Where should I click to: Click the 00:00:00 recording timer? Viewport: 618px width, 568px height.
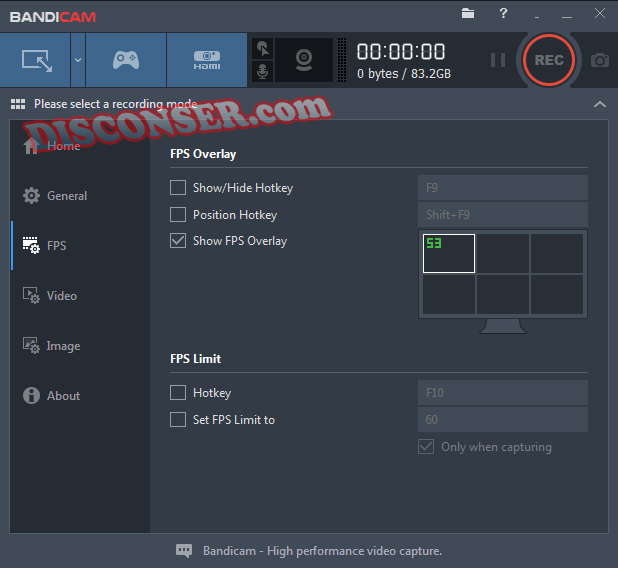point(401,52)
